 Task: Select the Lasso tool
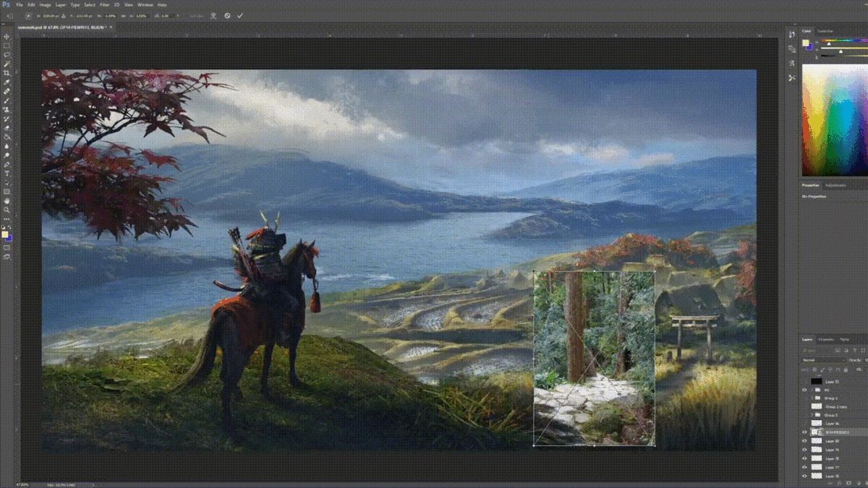[x=7, y=55]
